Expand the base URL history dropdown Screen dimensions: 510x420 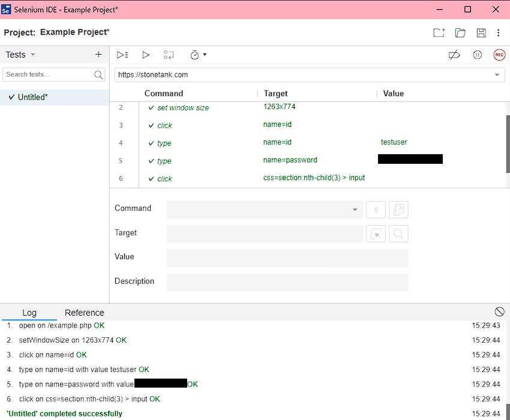pyautogui.click(x=497, y=75)
